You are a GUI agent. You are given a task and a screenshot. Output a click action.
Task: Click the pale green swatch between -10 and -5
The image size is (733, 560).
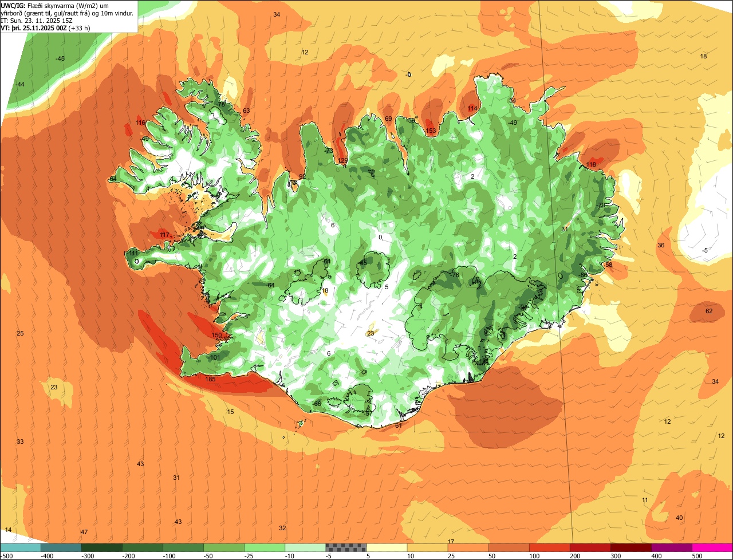click(x=305, y=547)
